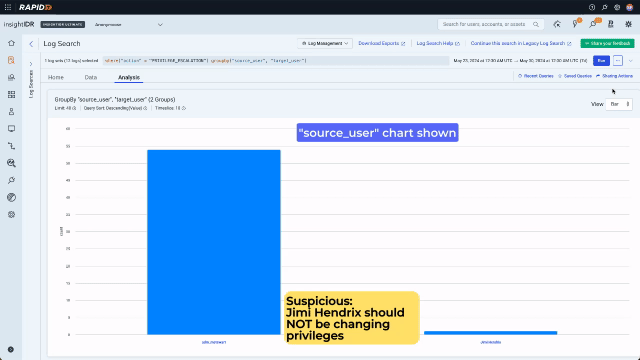Expand the collapsed Log Sources panel
This screenshot has height=360, width=640.
[31, 64]
